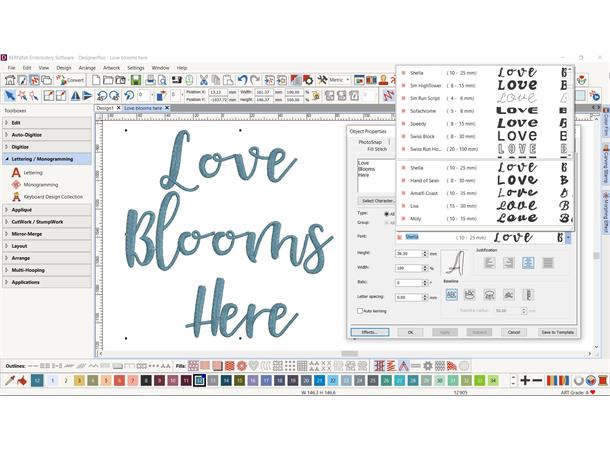Click the Effects... button
The height and width of the screenshot is (450, 610).
[x=369, y=331]
